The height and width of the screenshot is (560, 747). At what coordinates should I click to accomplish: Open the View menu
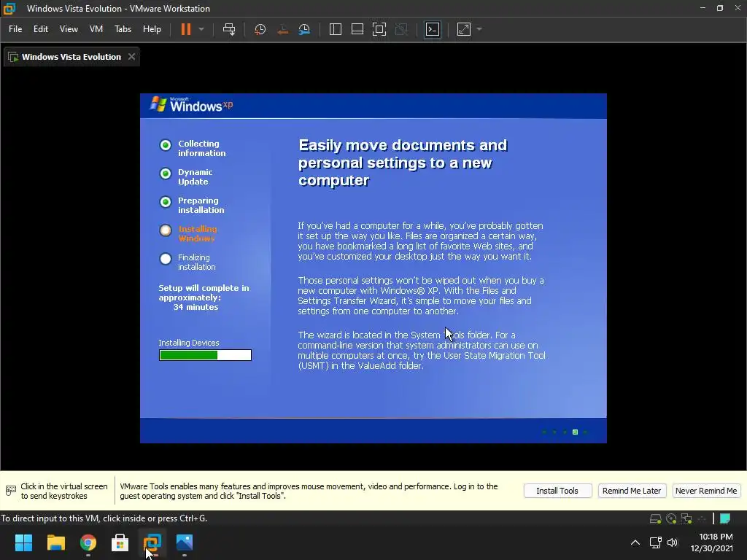pos(69,29)
